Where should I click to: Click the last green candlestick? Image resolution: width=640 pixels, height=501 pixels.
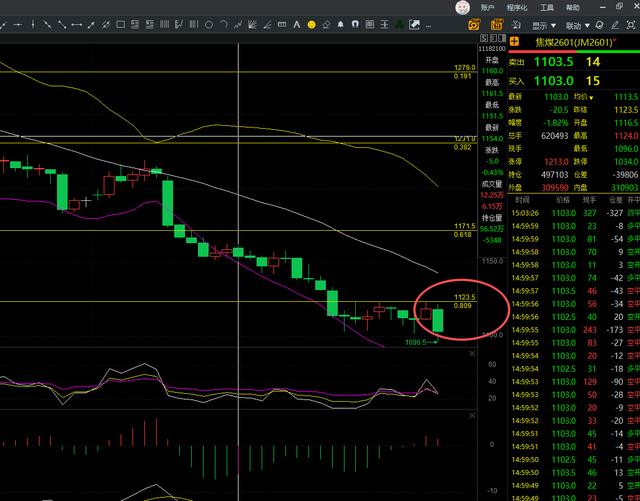point(438,321)
